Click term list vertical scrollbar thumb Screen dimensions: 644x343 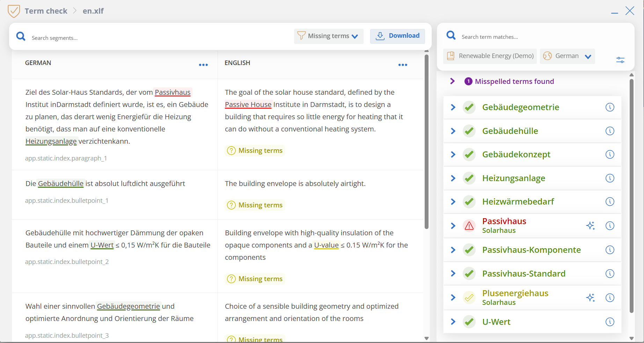pyautogui.click(x=631, y=196)
